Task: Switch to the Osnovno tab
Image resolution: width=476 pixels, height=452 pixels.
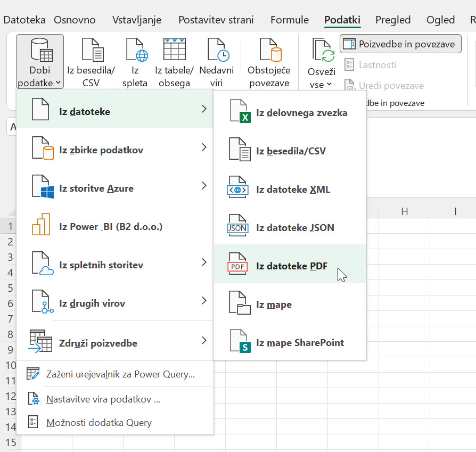Action: pos(75,20)
